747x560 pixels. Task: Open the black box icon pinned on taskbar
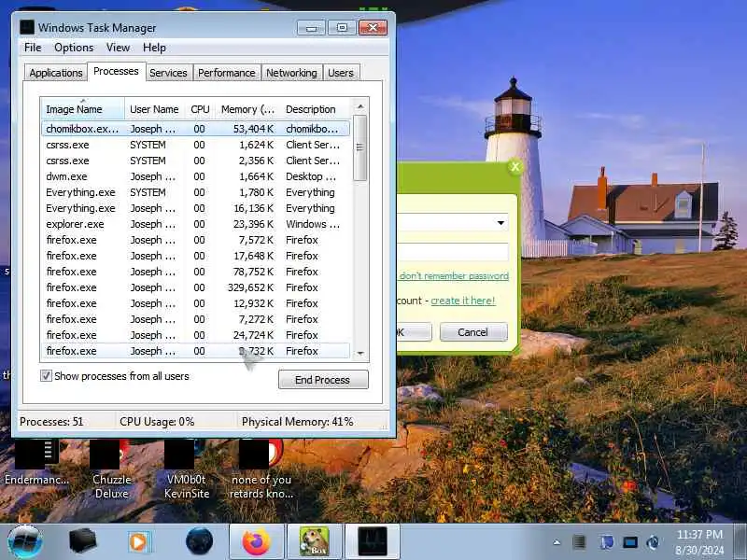click(82, 541)
